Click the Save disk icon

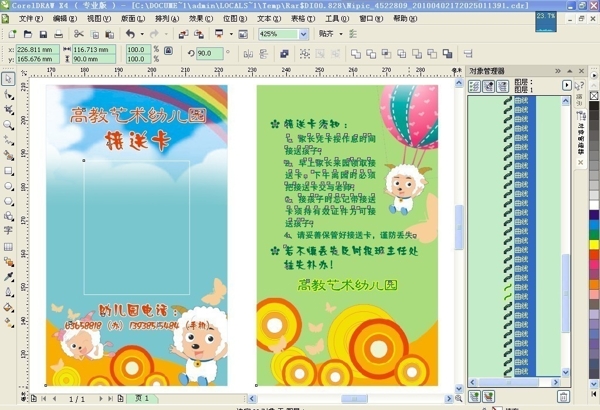43,34
